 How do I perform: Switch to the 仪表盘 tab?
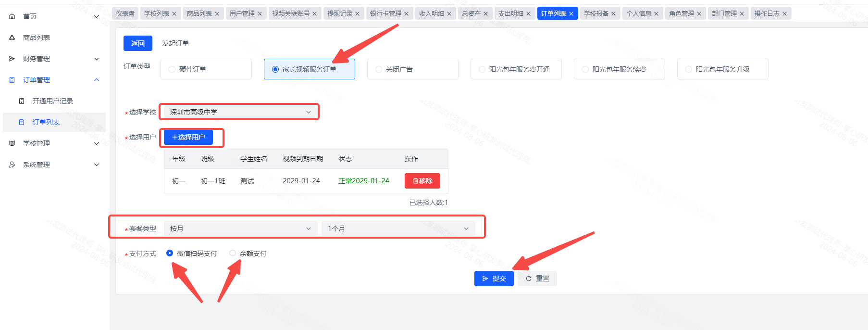[125, 13]
